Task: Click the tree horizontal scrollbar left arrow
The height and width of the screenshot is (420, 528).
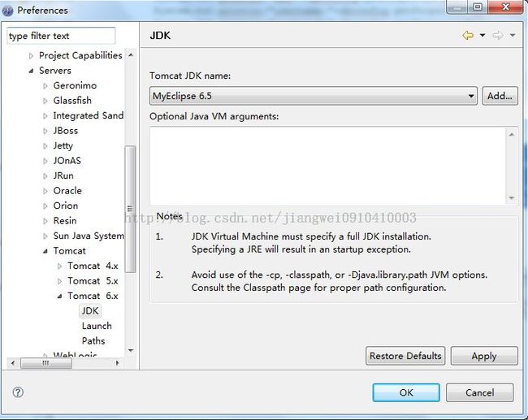Action: 13,363
